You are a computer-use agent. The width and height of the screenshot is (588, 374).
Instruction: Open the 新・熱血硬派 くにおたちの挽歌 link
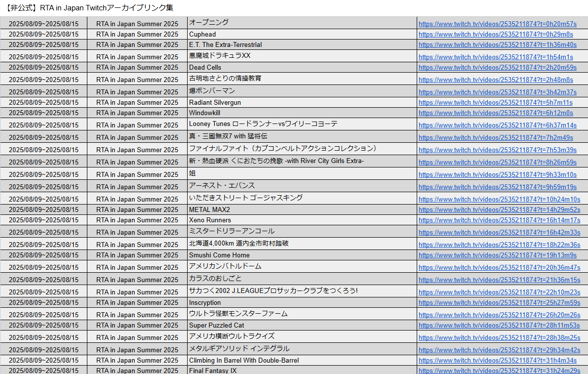(497, 163)
